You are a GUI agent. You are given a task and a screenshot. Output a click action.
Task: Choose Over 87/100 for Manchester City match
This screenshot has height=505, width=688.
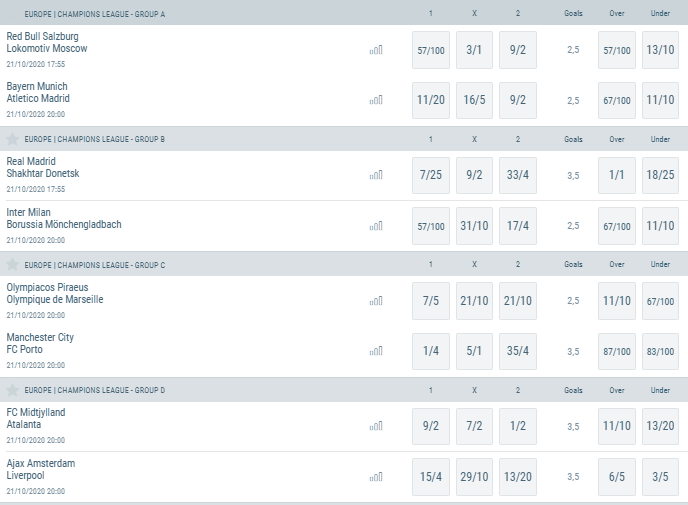(616, 351)
